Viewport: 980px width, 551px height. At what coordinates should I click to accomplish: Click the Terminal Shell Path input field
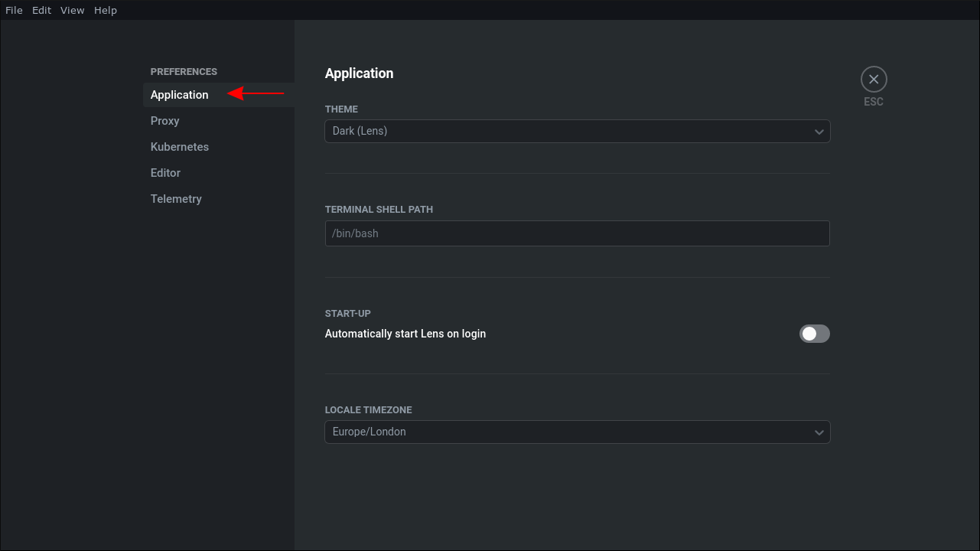[577, 233]
